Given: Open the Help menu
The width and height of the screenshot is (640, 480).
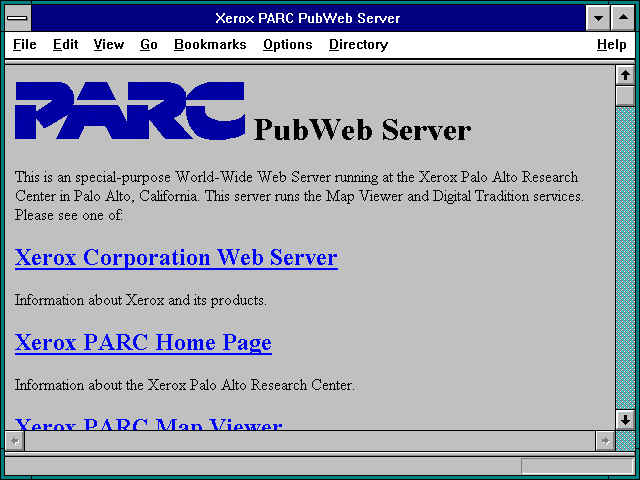Looking at the screenshot, I should 611,44.
